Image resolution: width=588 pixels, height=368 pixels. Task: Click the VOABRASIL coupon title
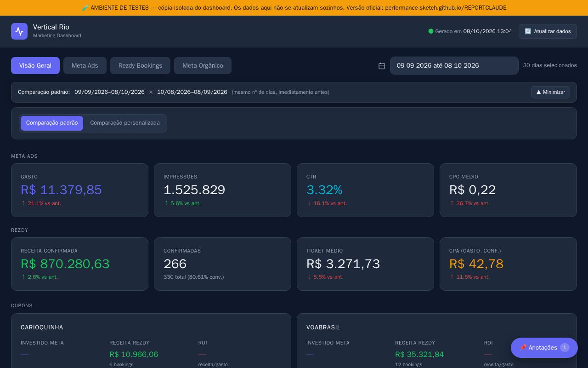pos(323,328)
